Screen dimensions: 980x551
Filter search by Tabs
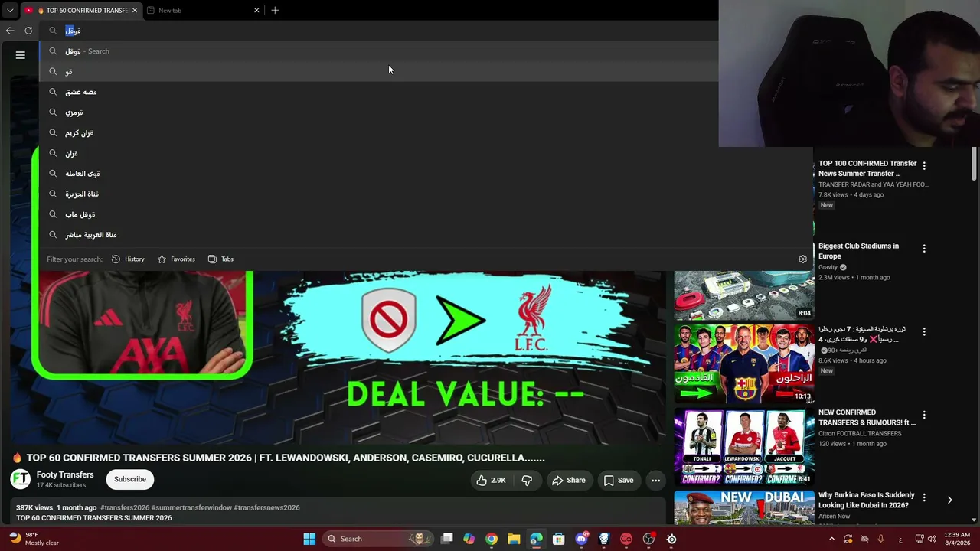(x=220, y=259)
